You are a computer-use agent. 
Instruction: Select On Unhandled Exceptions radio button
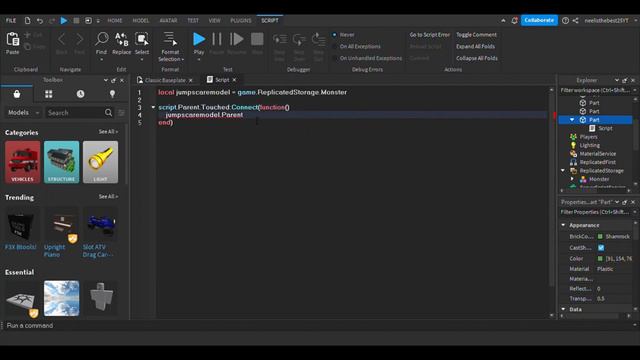pyautogui.click(x=334, y=58)
